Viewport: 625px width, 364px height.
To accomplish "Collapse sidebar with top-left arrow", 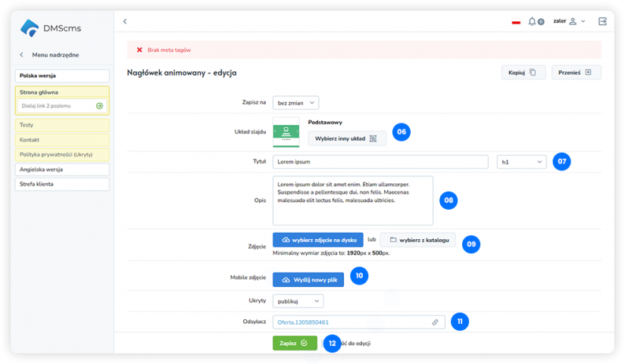I will tap(125, 21).
